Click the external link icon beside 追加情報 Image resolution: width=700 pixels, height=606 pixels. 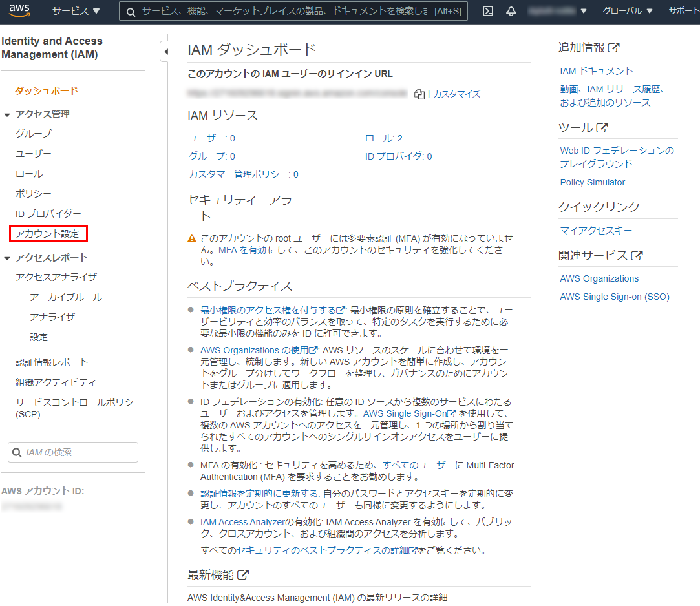tap(614, 47)
